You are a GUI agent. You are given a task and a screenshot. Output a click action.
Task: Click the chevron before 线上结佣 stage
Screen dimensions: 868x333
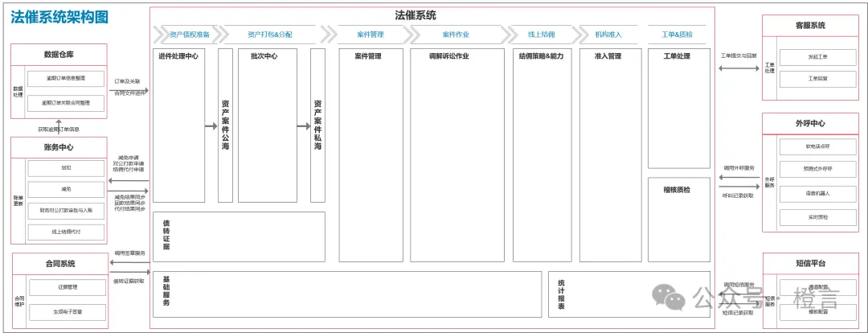511,34
